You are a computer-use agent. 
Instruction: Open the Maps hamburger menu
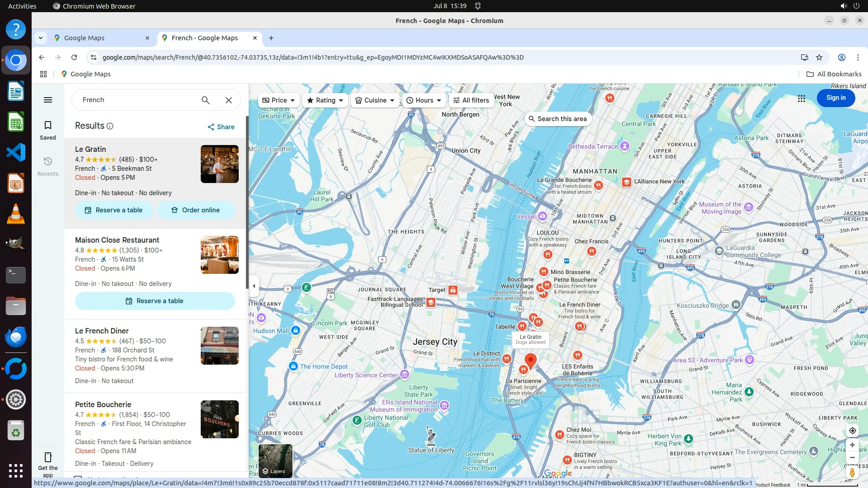point(48,100)
